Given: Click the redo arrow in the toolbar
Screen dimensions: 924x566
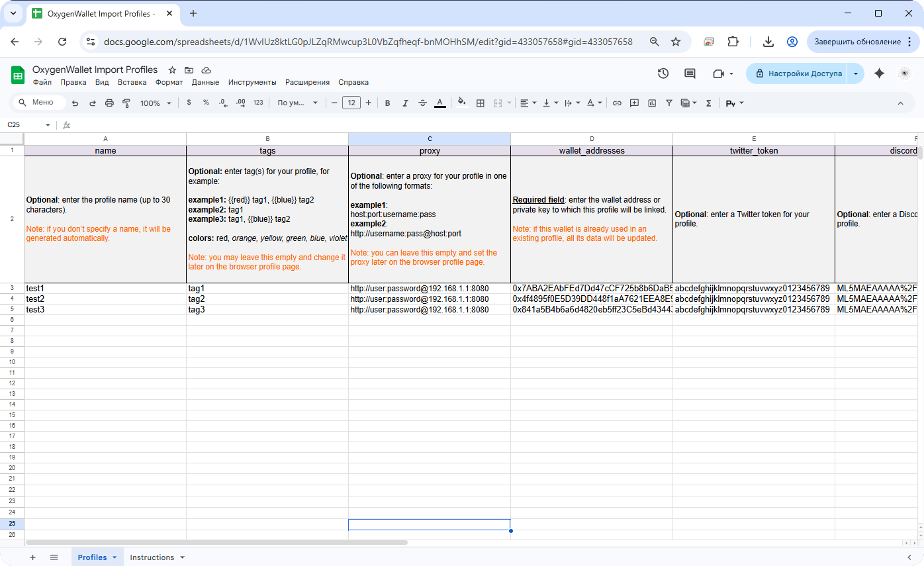Looking at the screenshot, I should [x=93, y=103].
